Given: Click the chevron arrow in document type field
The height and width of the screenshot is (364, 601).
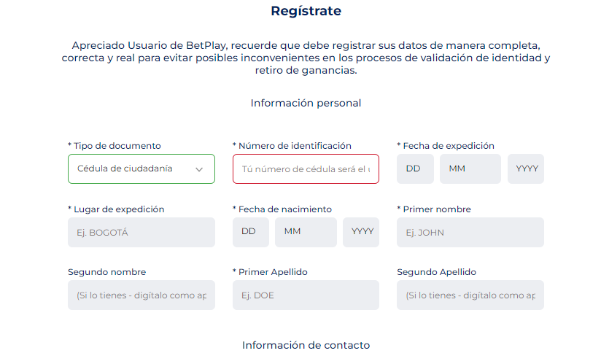Looking at the screenshot, I should pos(199,169).
